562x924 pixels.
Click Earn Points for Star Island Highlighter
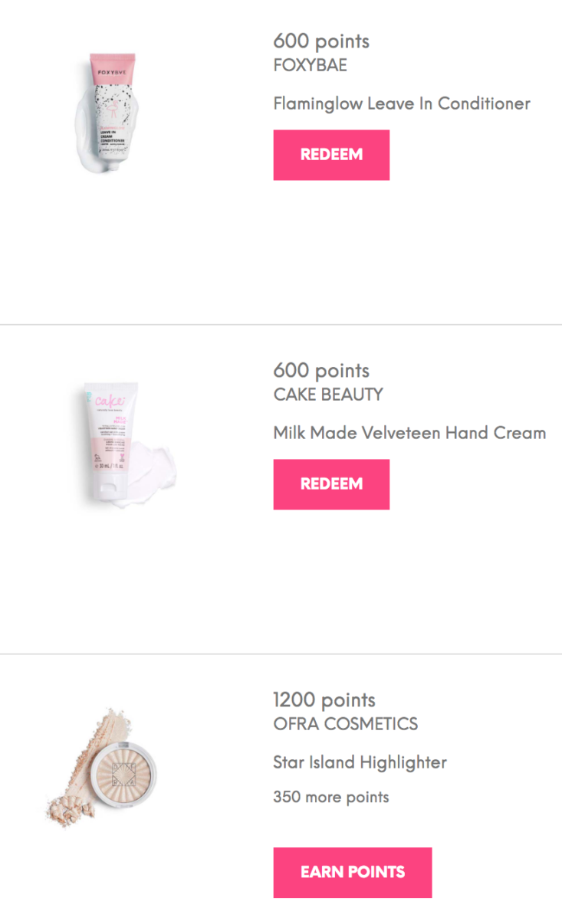(353, 872)
